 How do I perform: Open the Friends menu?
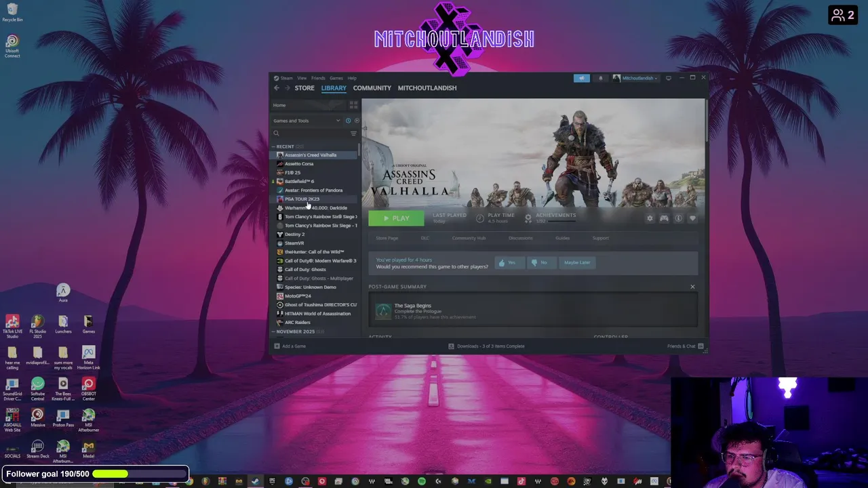coord(318,78)
